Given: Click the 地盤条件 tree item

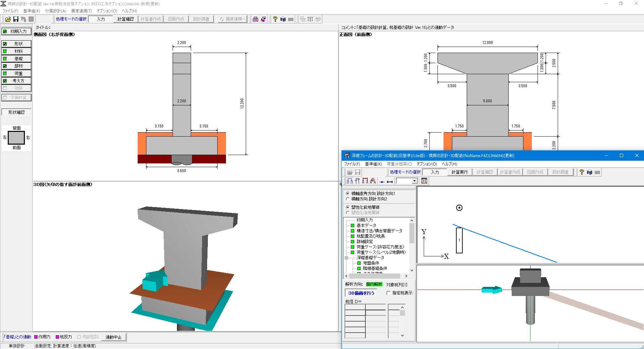Looking at the screenshot, I should point(371,263).
